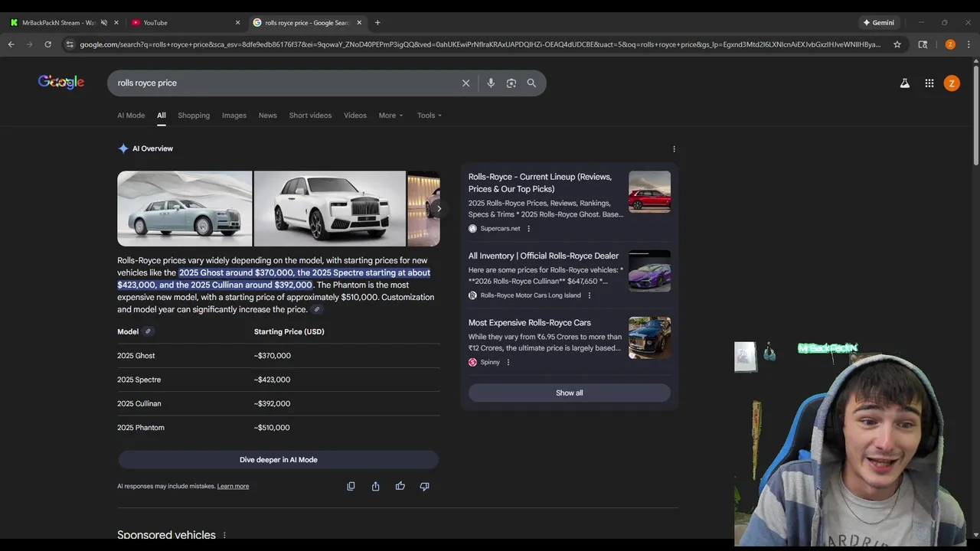Click the 2025 Ghost table row
The width and height of the screenshot is (980, 551).
tap(278, 356)
